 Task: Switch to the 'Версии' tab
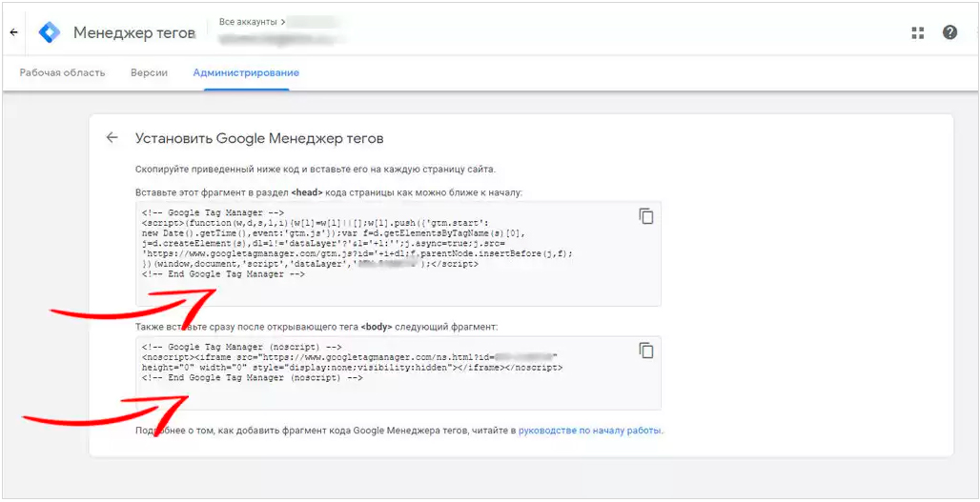(x=149, y=72)
